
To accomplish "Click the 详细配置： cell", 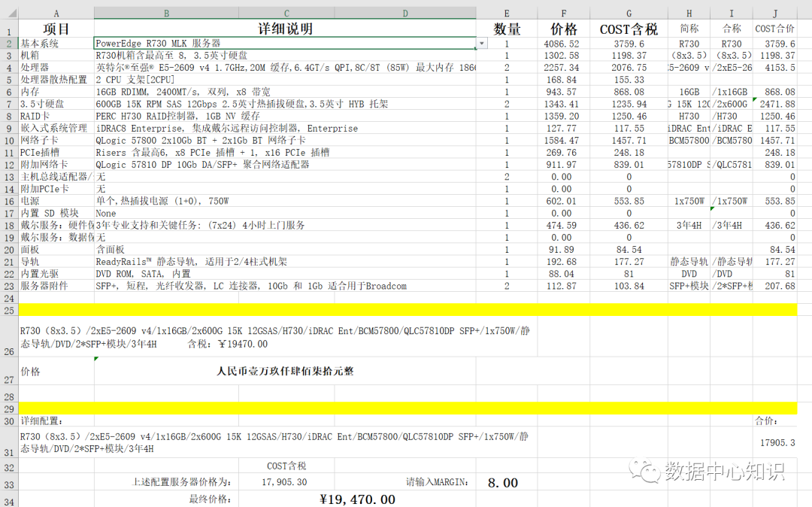I will 56,421.
